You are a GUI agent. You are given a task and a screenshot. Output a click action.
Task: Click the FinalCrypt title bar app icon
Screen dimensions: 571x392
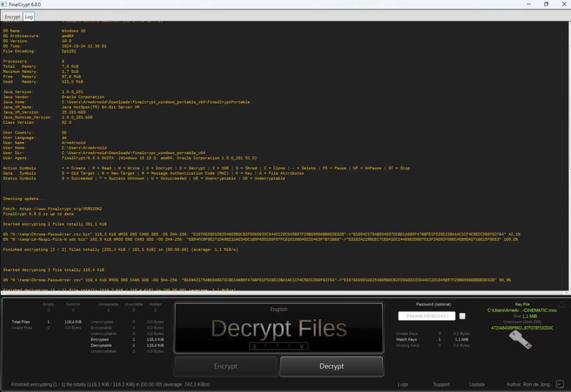(x=5, y=4)
